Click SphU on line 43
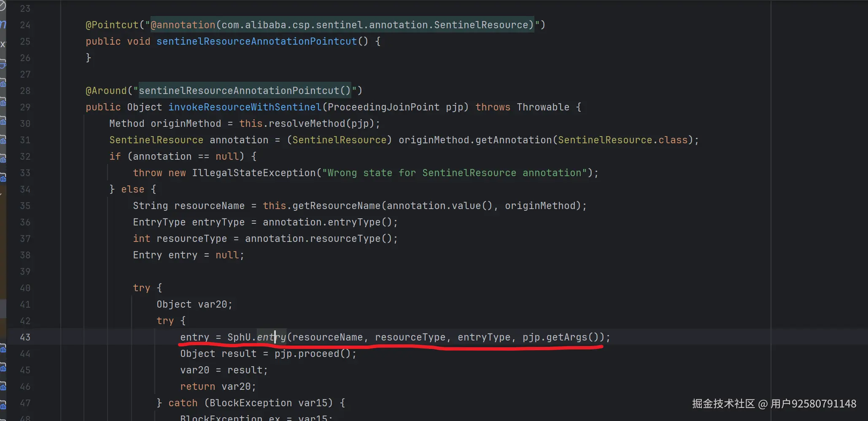The height and width of the screenshot is (421, 868). [239, 337]
